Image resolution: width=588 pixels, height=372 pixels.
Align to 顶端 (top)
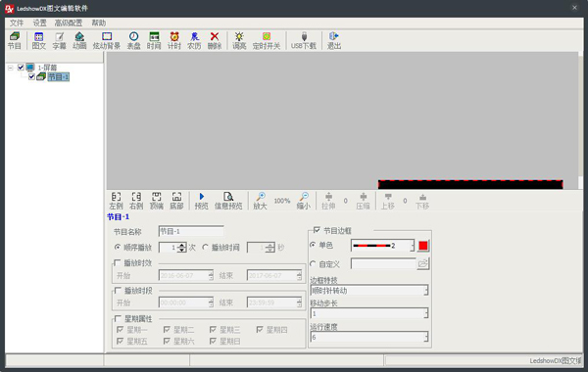tap(157, 201)
